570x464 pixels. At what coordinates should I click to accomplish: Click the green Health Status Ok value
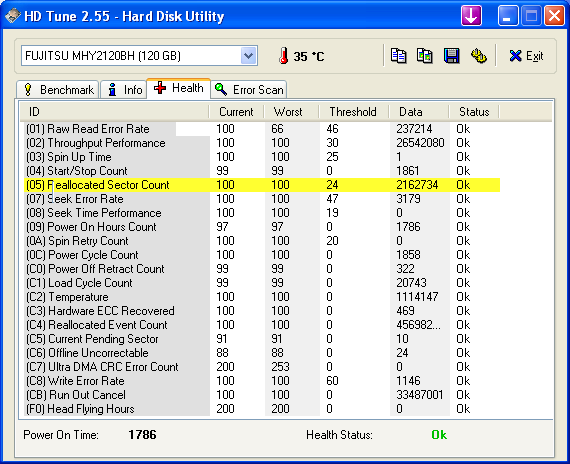click(x=439, y=435)
